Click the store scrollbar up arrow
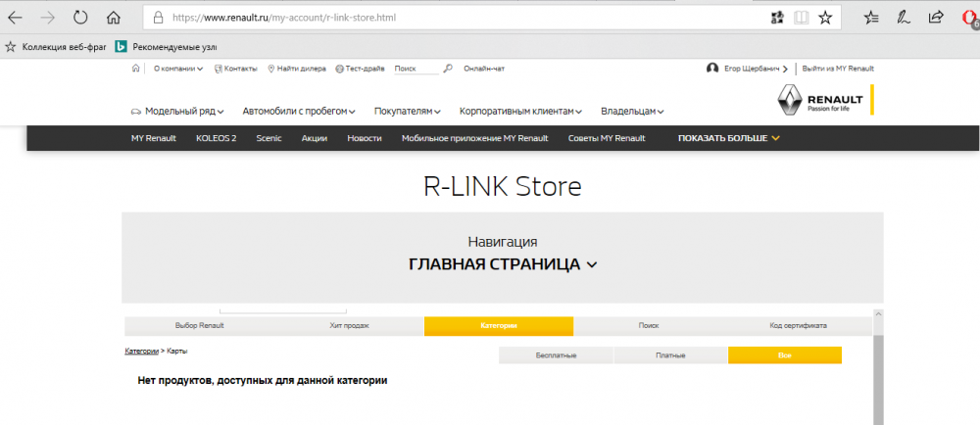Screen dimensions: 980x425 click(878, 314)
